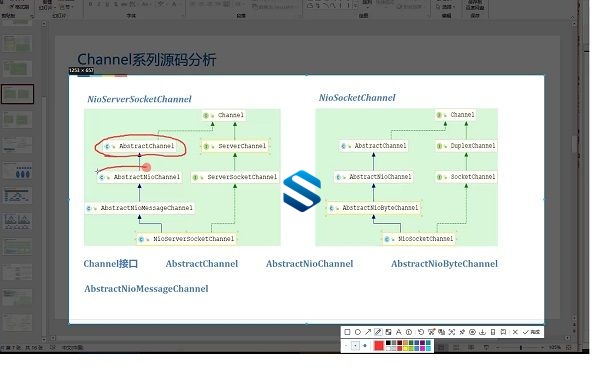Image resolution: width=600 pixels, height=382 pixels.
Task: Select the text annotation tool
Action: coord(399,332)
